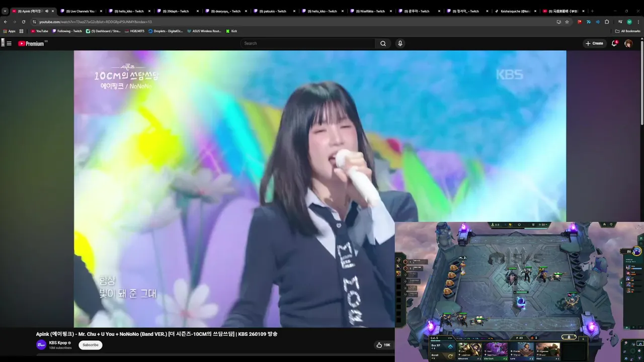Image resolution: width=644 pixels, height=362 pixels.
Task: Open YouTube notifications bell
Action: [x=614, y=43]
